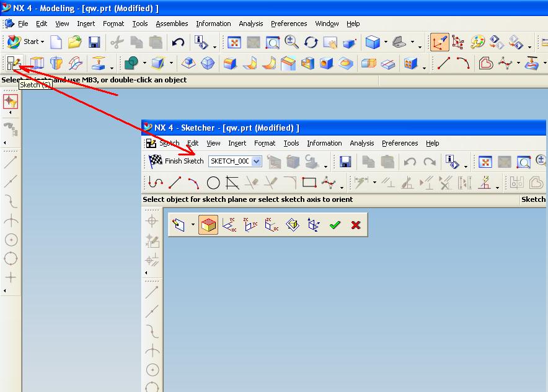Open Insert menu in Sketcher window

tap(237, 143)
